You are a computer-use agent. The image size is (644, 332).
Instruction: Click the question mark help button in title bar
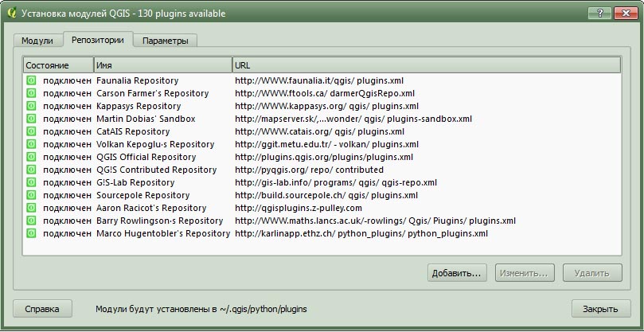click(599, 14)
